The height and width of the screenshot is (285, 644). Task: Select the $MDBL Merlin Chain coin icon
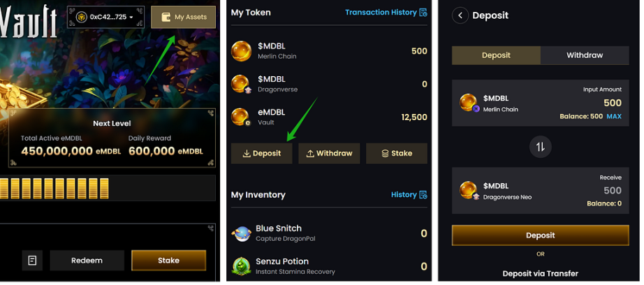click(242, 51)
